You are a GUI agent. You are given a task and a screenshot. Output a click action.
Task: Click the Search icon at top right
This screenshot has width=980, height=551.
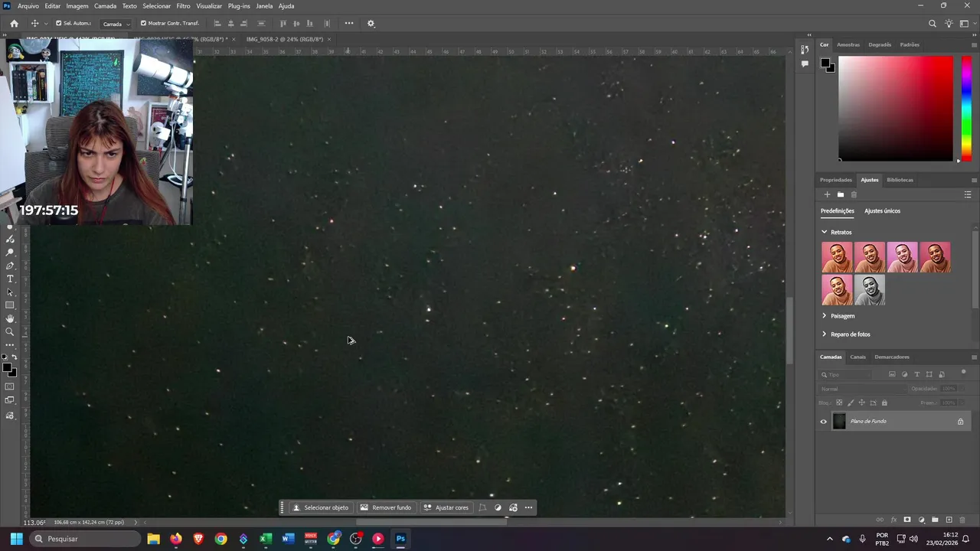(x=933, y=24)
